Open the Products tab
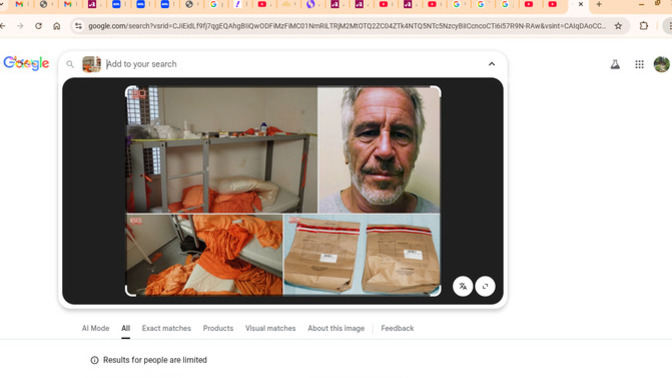 pos(218,328)
